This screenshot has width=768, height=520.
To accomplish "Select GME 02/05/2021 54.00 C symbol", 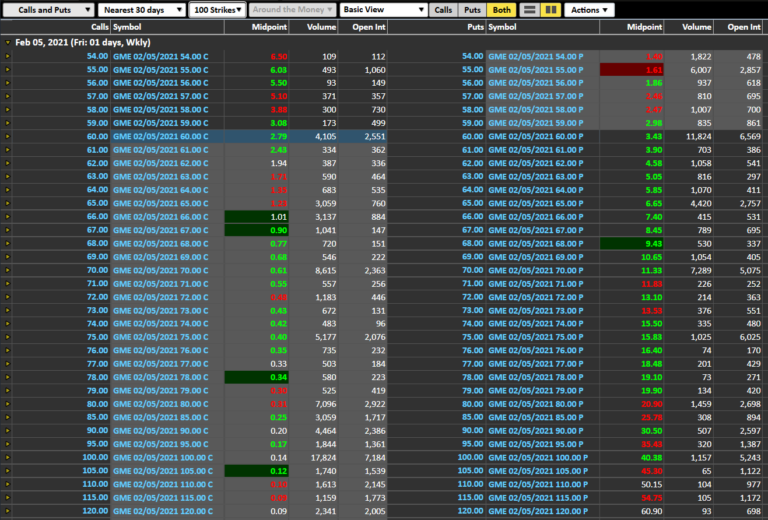I will 161,56.
